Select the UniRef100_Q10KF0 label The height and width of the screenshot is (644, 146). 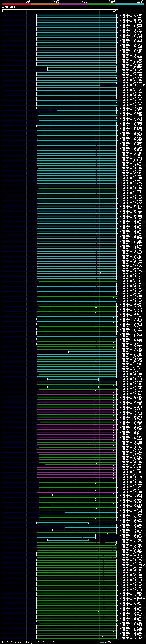coord(131,52)
